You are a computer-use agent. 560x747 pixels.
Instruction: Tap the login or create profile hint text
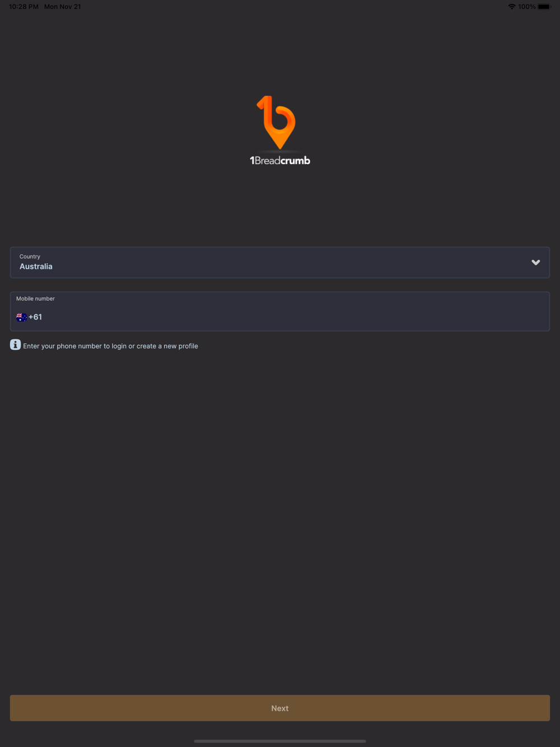coord(110,346)
